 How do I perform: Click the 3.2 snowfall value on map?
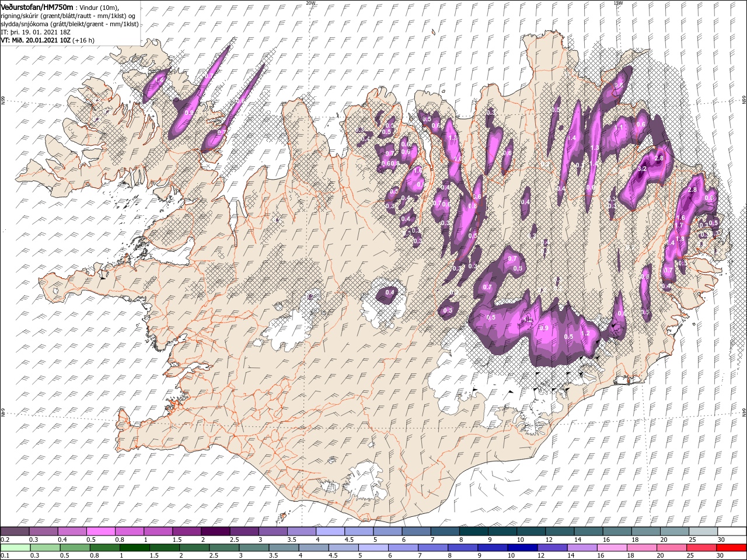click(x=642, y=169)
